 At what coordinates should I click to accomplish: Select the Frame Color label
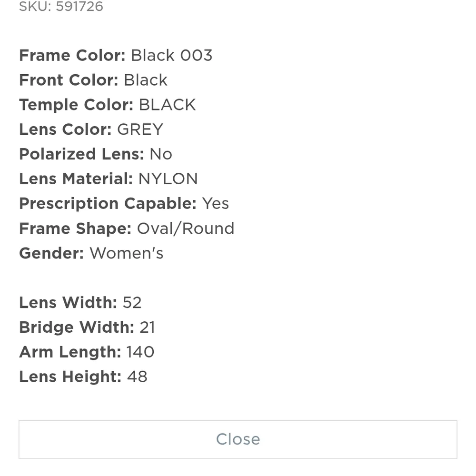click(72, 55)
